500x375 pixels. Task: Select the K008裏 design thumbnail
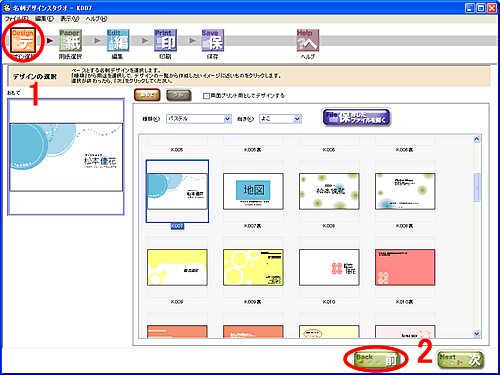click(x=405, y=191)
